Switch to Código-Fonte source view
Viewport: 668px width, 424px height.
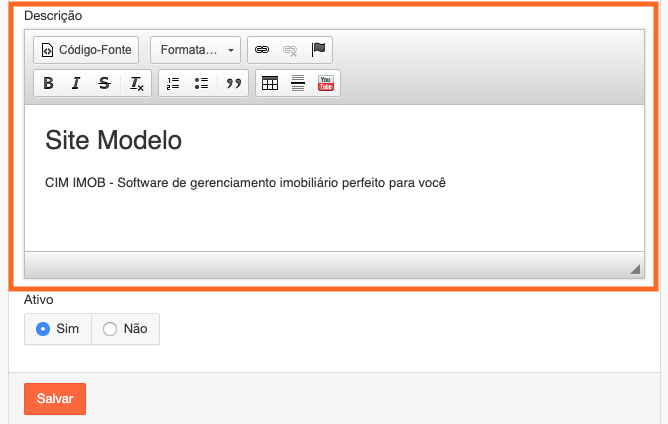click(86, 49)
